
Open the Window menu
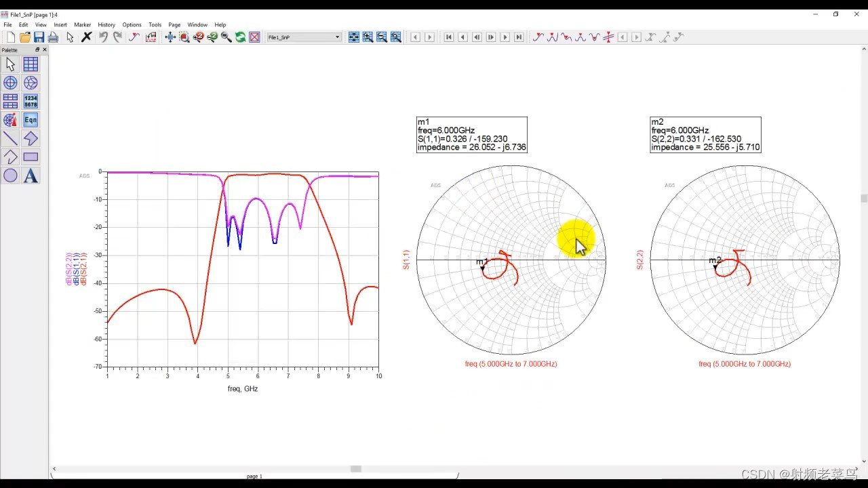coord(197,24)
